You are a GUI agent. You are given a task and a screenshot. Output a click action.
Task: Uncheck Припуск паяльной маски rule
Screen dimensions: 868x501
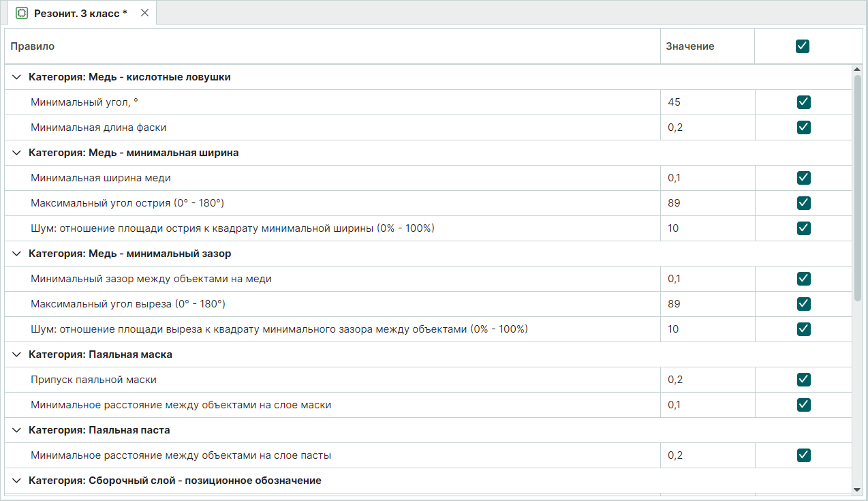click(x=803, y=380)
